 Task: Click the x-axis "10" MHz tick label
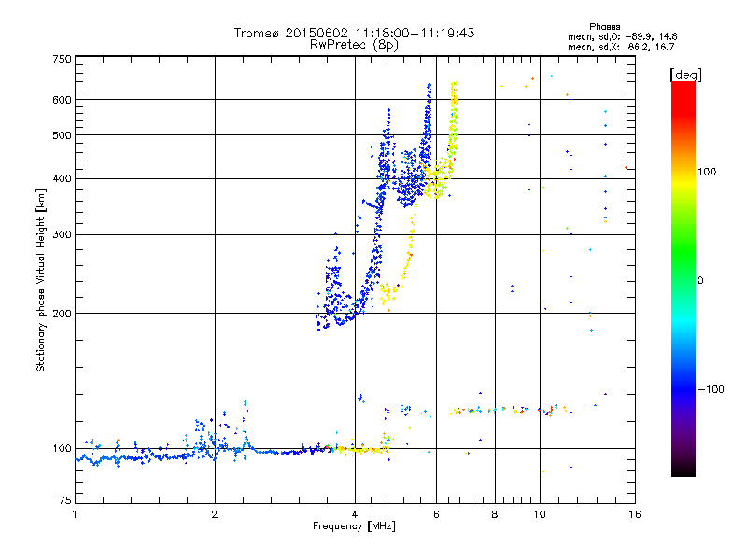[540, 514]
